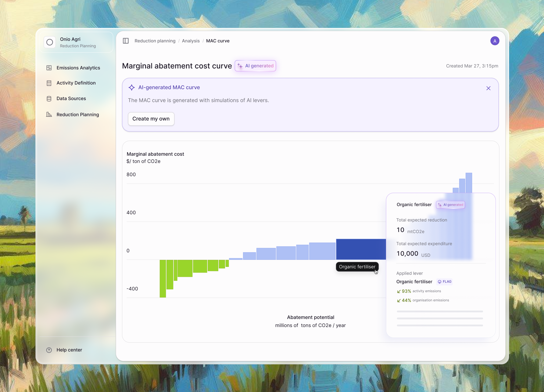Screen dimensions: 544x392
Task: Toggle visibility of organisation emissions reduction
Action: [x=398, y=300]
